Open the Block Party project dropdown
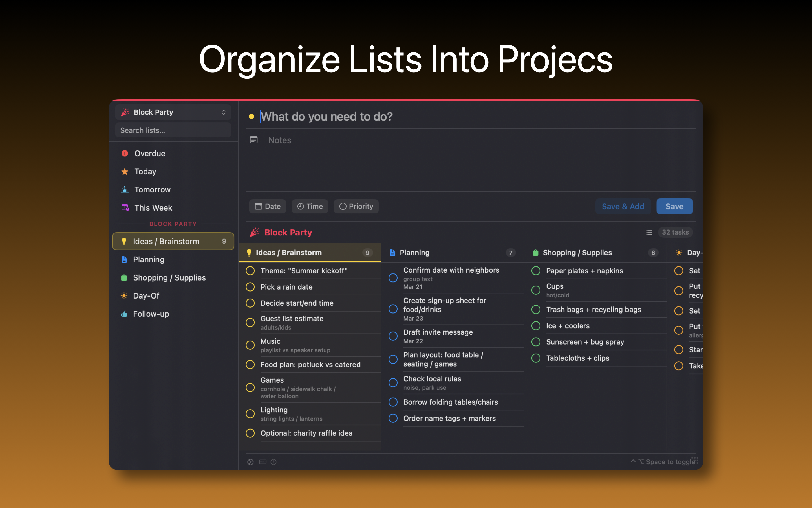The image size is (812, 508). tap(173, 112)
